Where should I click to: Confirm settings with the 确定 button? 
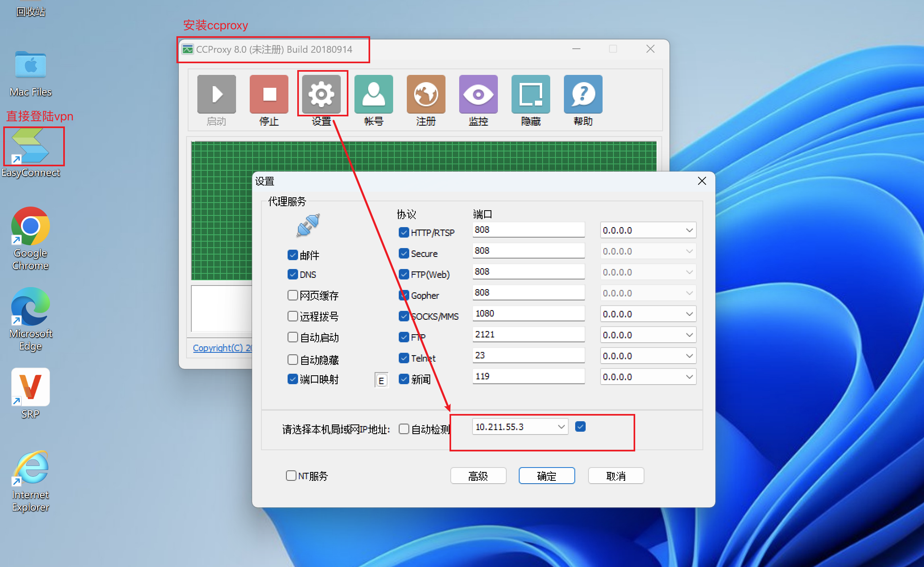click(x=547, y=476)
